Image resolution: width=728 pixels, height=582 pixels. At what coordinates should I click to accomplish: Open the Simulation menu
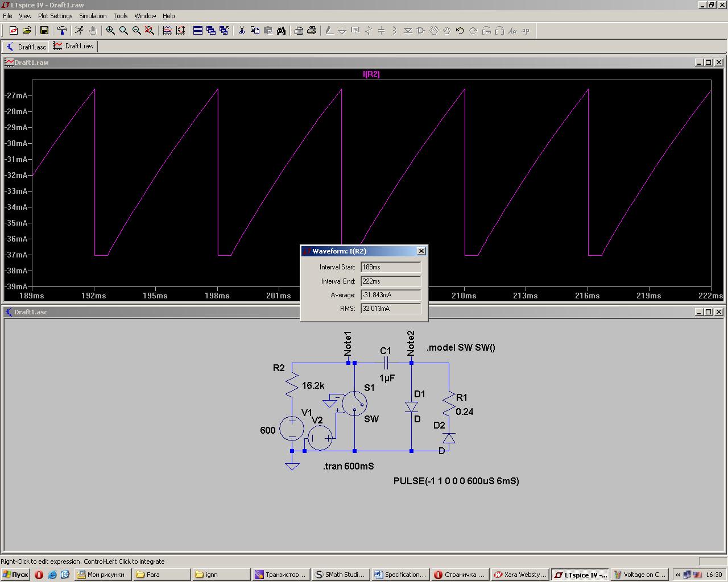click(x=93, y=16)
